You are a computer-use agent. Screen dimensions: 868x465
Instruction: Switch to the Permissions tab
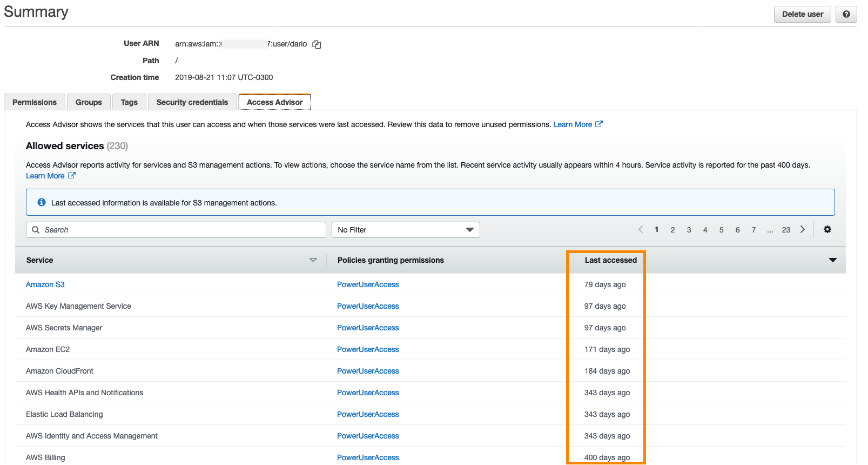tap(35, 102)
